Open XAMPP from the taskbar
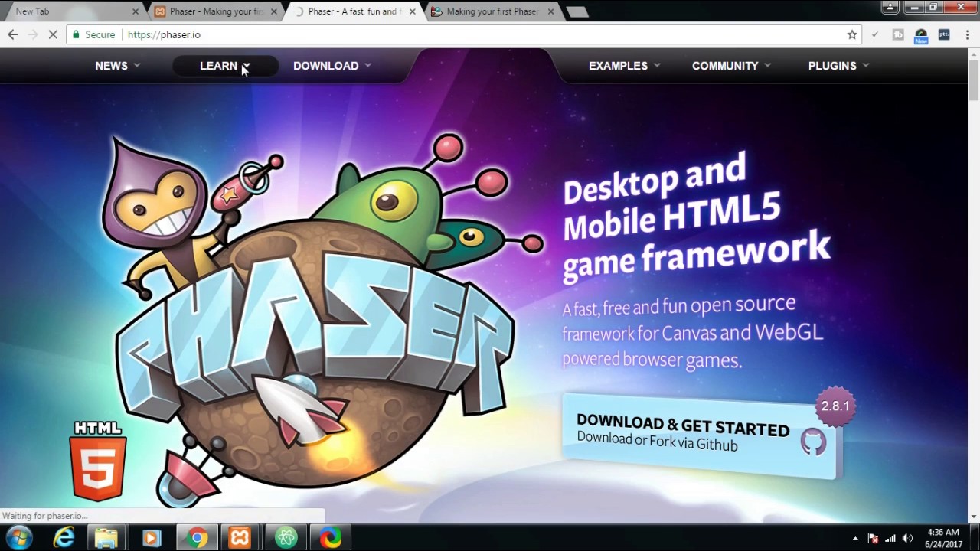The image size is (980, 551). coord(240,538)
